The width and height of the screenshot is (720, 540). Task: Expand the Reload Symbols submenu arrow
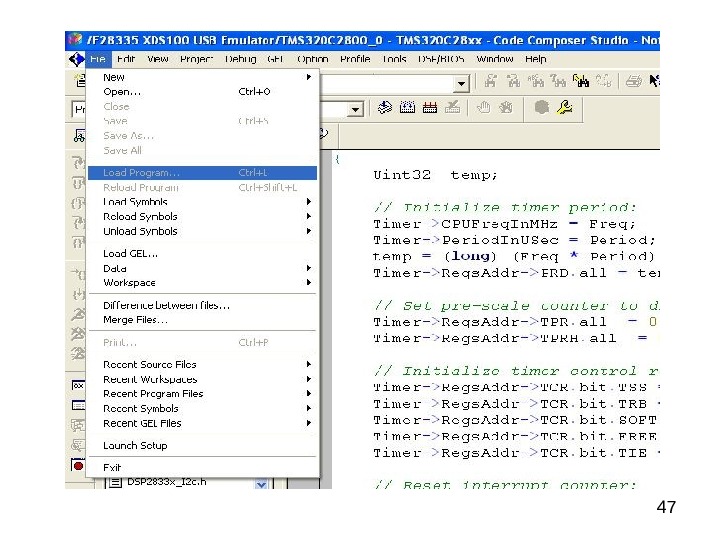pos(309,216)
